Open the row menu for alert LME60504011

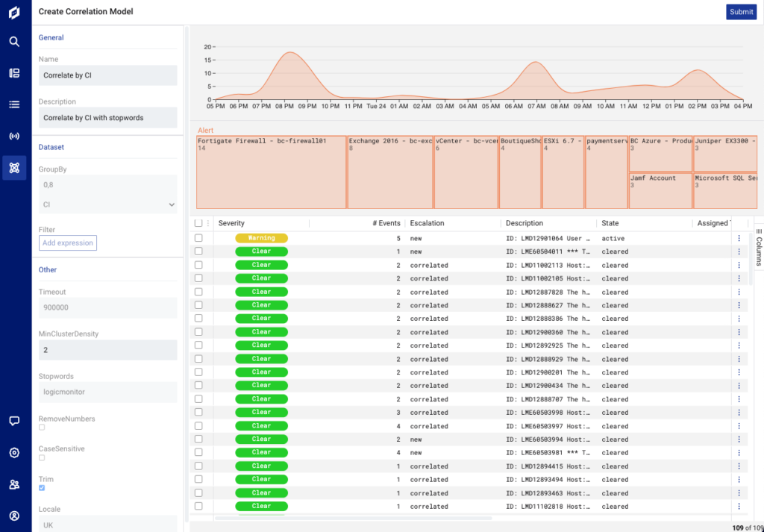click(x=739, y=251)
